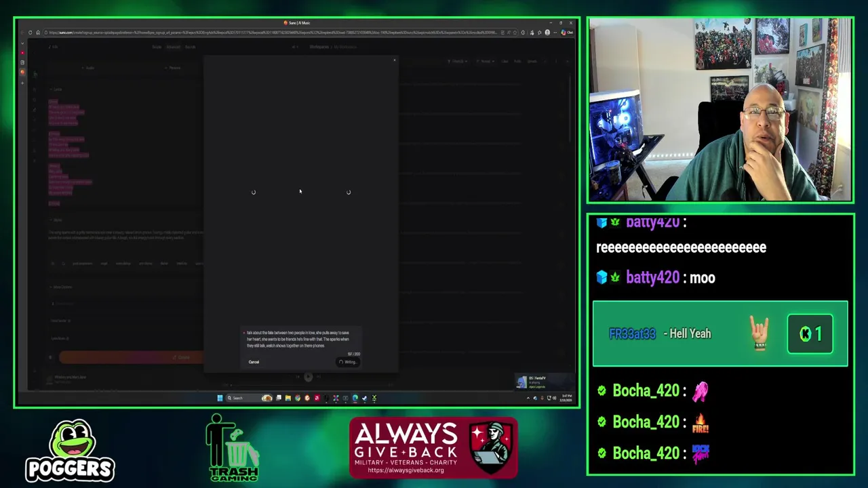
Task: Click the browser home icon
Action: (x=38, y=33)
